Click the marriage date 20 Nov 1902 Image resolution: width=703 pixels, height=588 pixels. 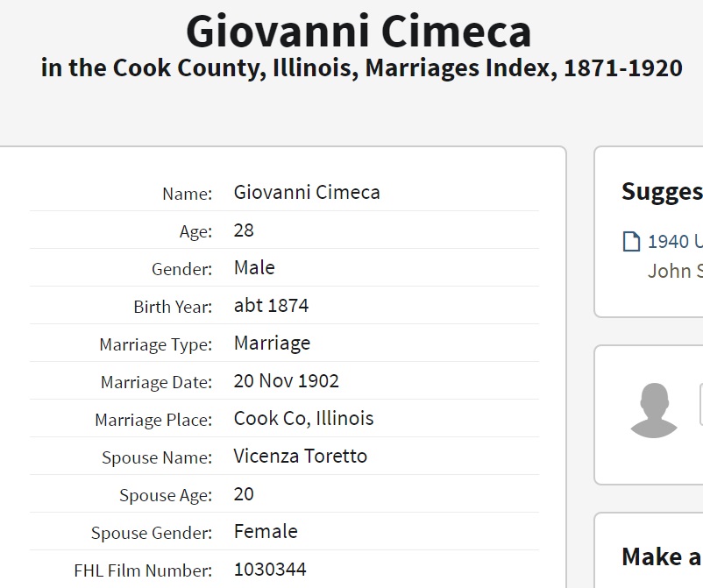pos(286,381)
